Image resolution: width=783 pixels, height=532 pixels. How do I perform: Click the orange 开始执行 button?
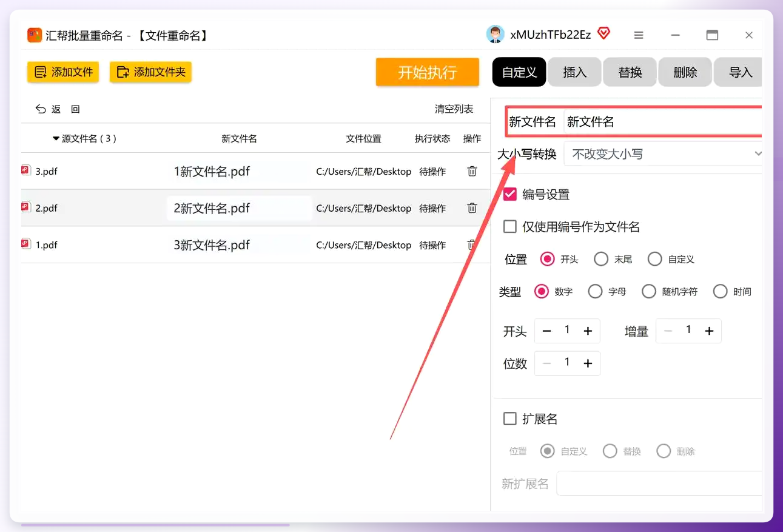click(427, 72)
